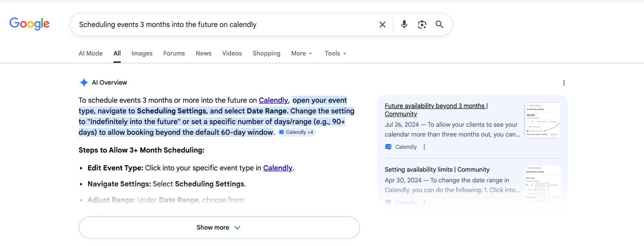Switch to the Images tab
The image size is (644, 246).
(x=142, y=54)
